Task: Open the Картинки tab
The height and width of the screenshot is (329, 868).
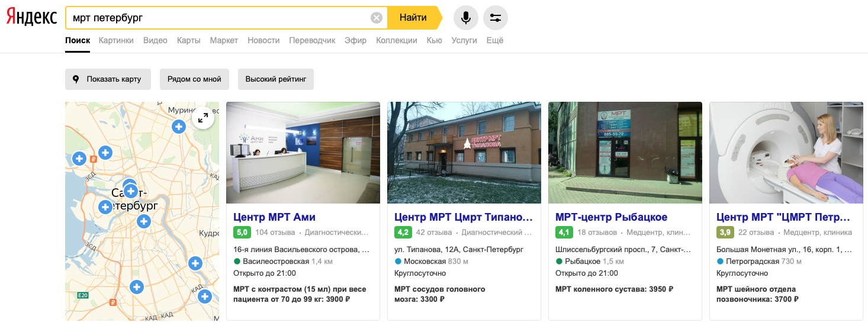Action: click(x=116, y=40)
